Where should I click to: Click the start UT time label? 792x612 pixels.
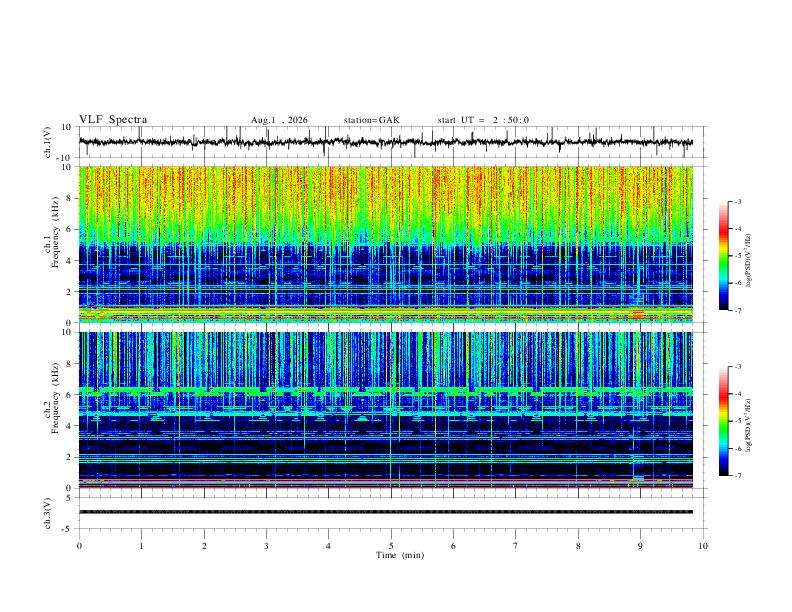[x=483, y=120]
